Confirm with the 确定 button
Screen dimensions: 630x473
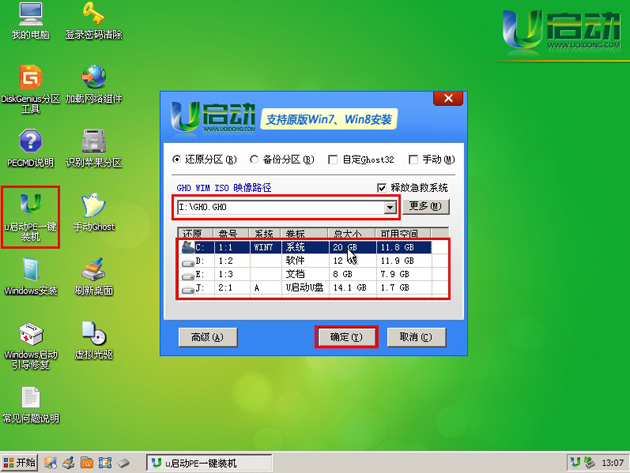[346, 337]
